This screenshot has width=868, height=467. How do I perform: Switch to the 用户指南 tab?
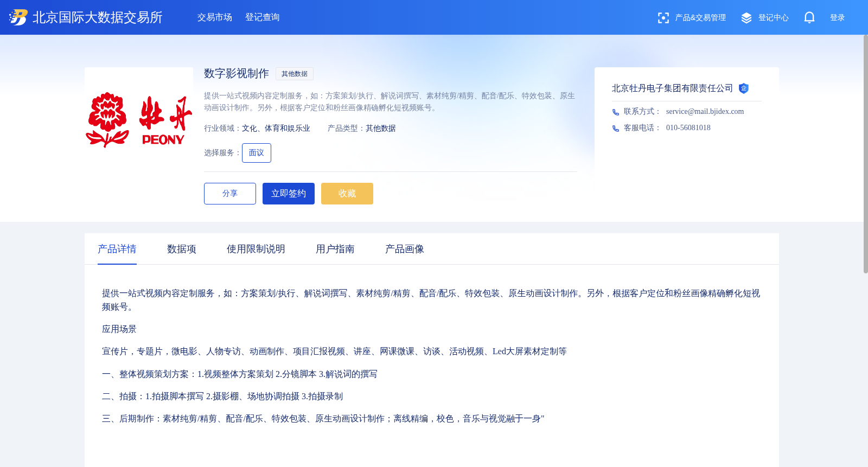point(335,249)
